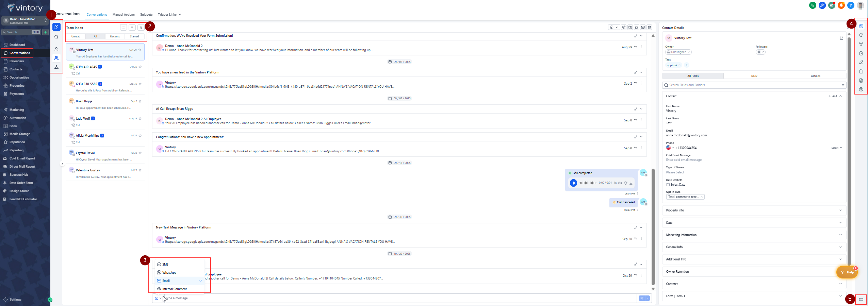The width and height of the screenshot is (868, 306).
Task: Click the call recording waveform progress bar
Action: pyautogui.click(x=587, y=183)
